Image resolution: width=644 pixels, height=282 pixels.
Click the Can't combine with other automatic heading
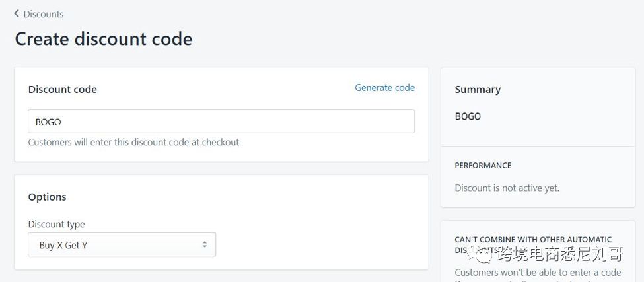coord(533,240)
